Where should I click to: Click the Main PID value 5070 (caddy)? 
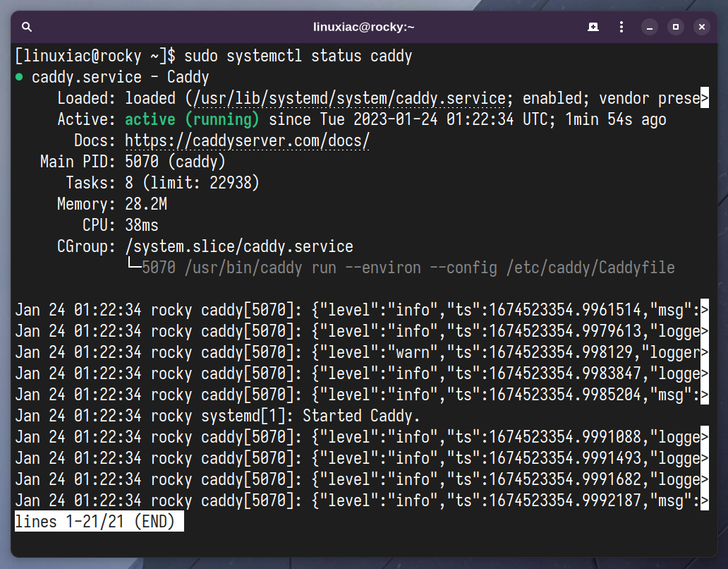[x=175, y=162]
